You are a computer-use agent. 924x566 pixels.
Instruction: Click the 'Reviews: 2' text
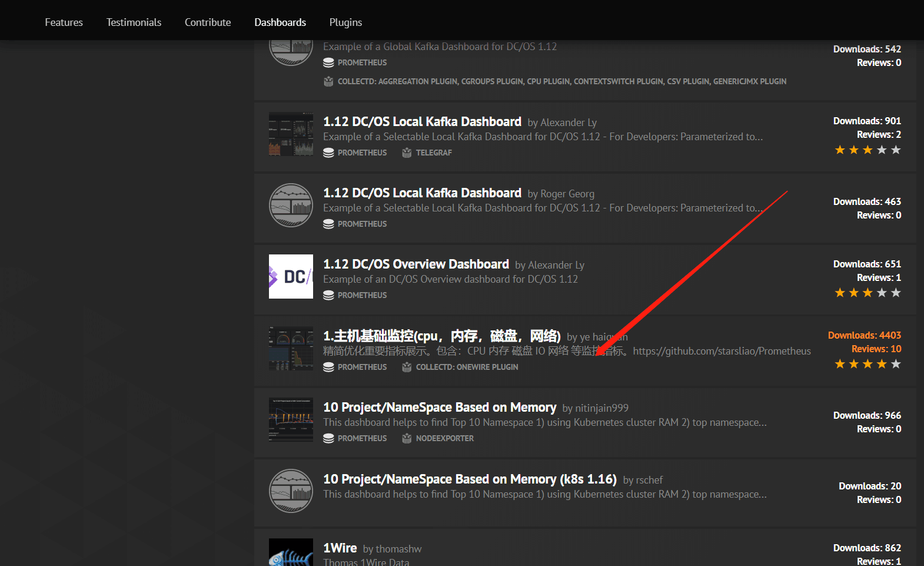coord(879,134)
